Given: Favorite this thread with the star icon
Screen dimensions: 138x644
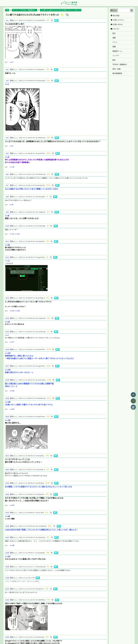Looking at the screenshot, I should (x=62, y=15).
